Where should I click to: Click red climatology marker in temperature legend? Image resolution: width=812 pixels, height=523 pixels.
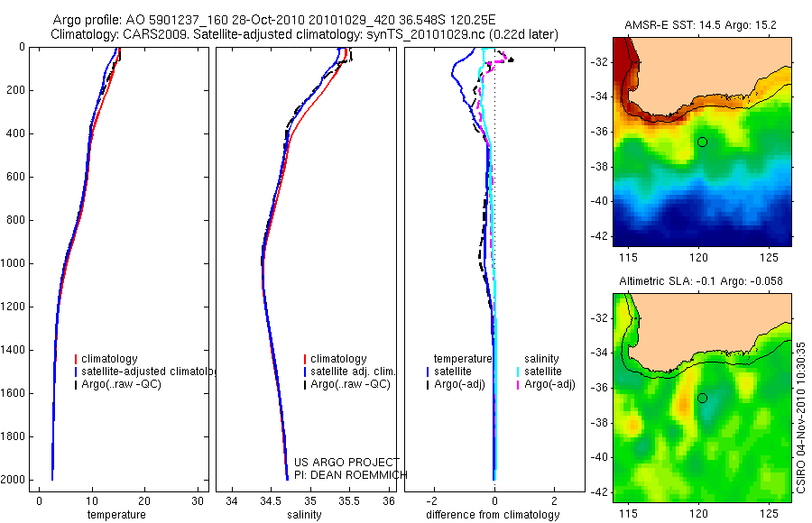76,359
